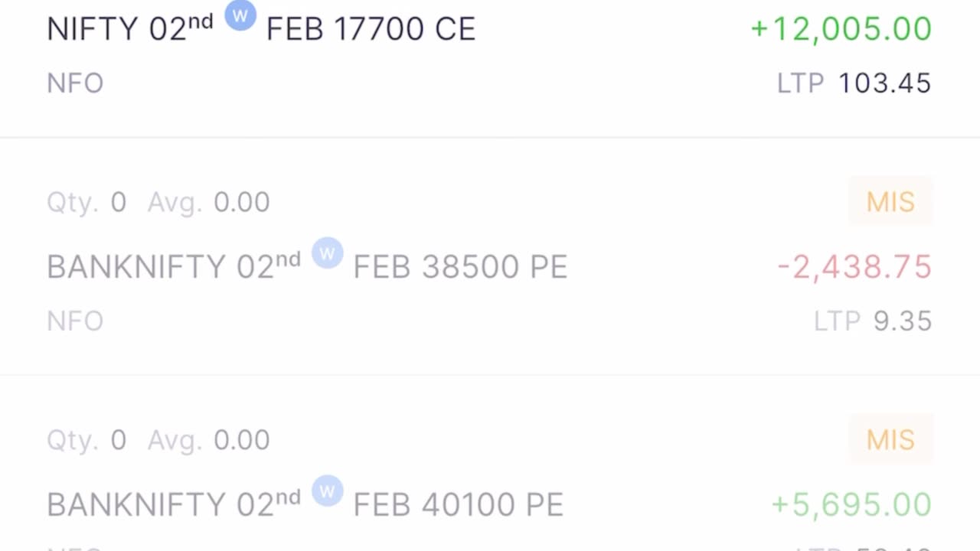980x551 pixels.
Task: Tap the NFO label under BANKNIFTY 38500 PE
Action: [x=75, y=321]
